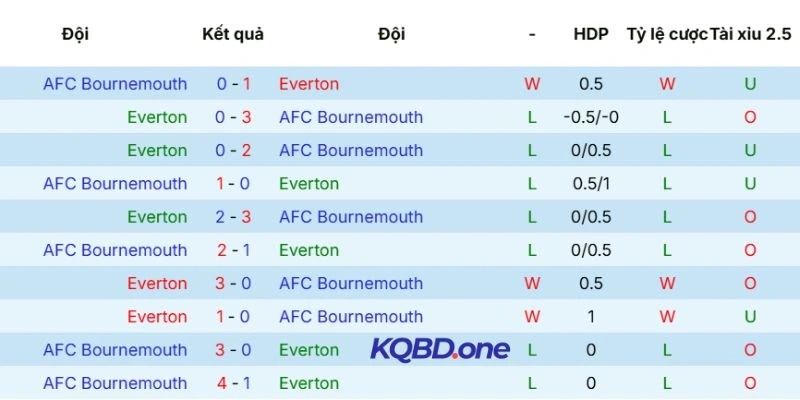Screen dimensions: 800x400
Task: Click the 'HDP' column header
Action: [591, 34]
